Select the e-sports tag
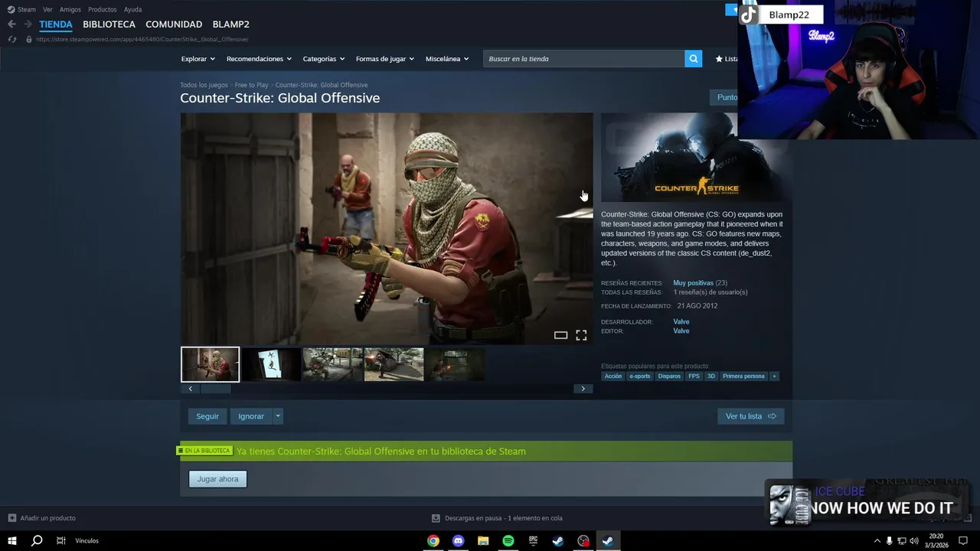 (639, 376)
